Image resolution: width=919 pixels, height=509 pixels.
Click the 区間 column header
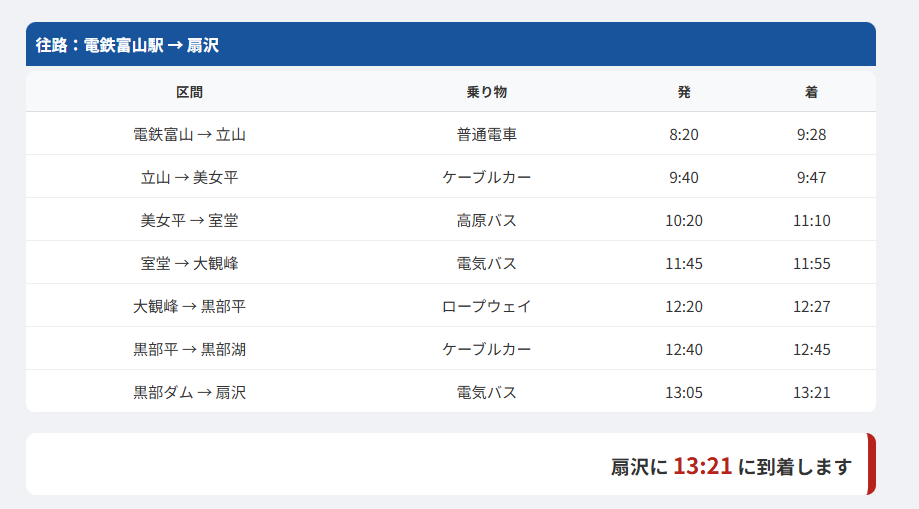click(x=189, y=92)
